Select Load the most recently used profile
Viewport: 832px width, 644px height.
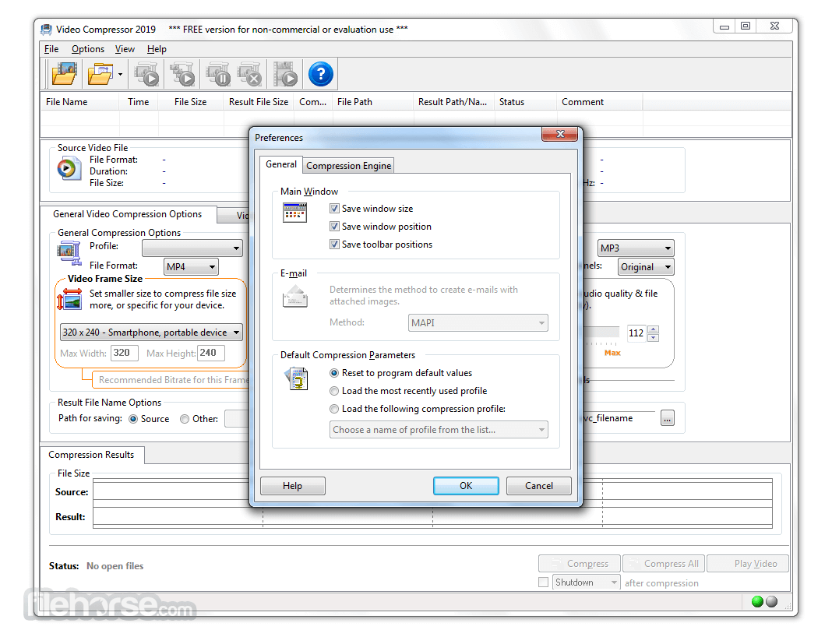(x=334, y=391)
